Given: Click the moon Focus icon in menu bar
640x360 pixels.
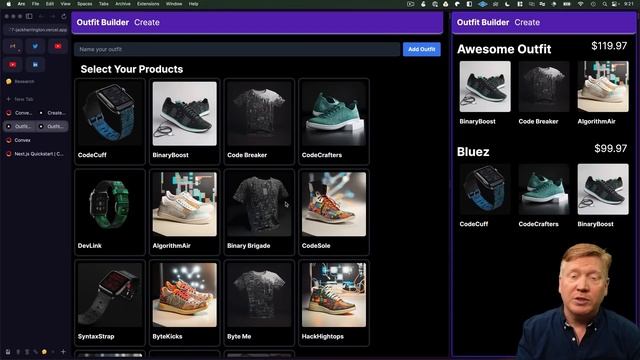Looking at the screenshot, I should click(507, 4).
